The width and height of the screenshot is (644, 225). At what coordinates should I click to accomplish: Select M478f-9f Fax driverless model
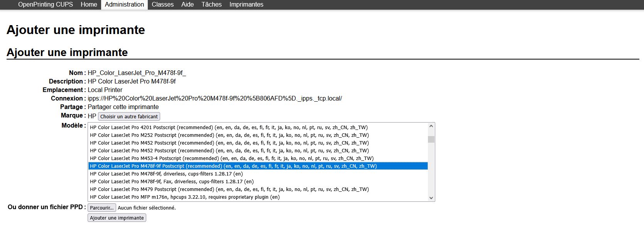[x=258, y=181]
